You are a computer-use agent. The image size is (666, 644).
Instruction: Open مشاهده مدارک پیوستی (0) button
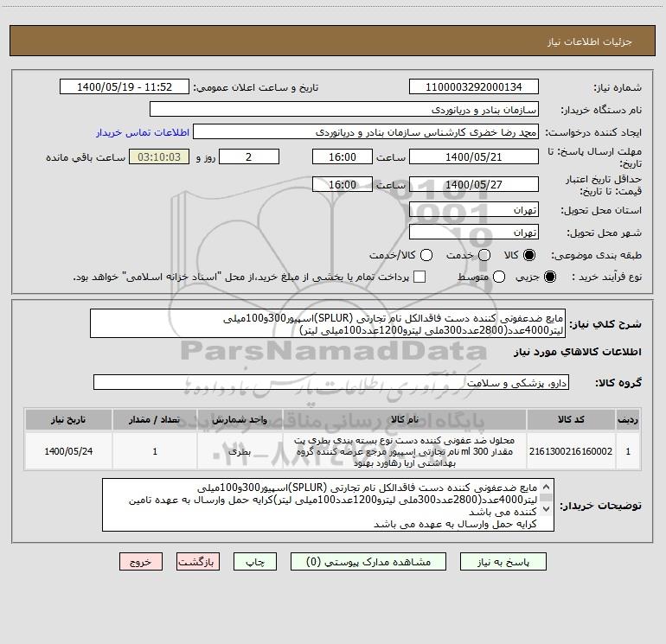368,562
